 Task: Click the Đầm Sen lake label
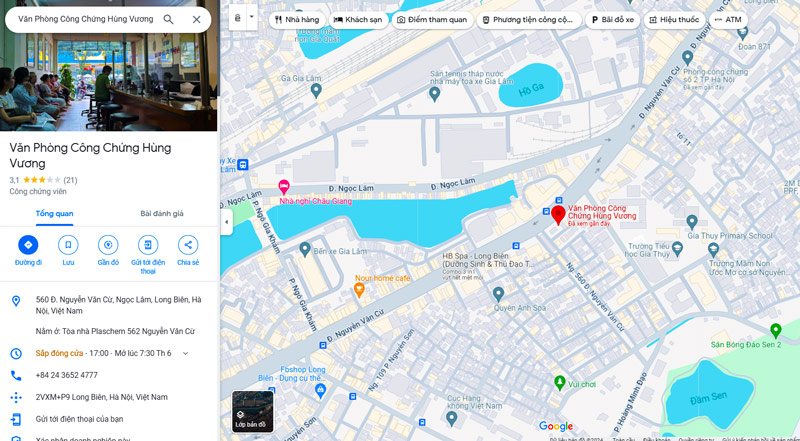click(x=709, y=398)
